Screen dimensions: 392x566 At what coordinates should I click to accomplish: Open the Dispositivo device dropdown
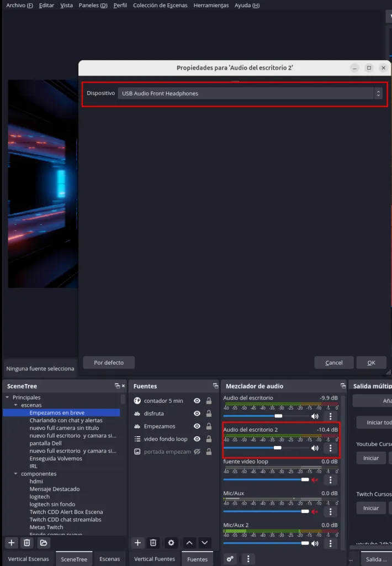click(x=250, y=93)
